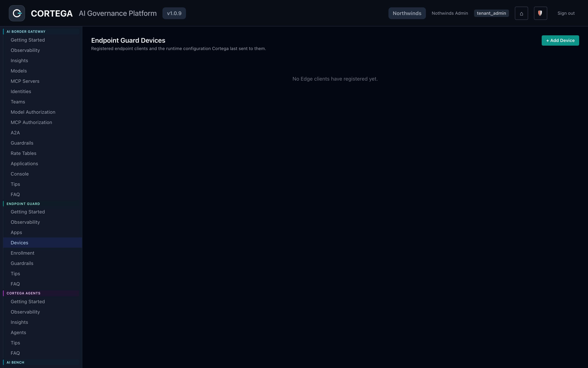Open Tips under Endpoint Guard
588x368 pixels.
pos(42,274)
